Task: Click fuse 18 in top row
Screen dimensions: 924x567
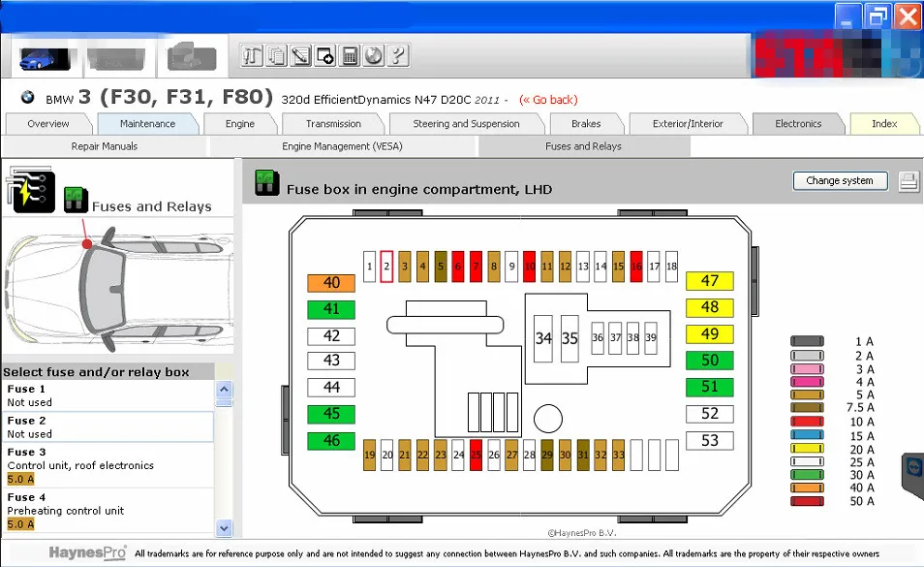Action: [671, 267]
